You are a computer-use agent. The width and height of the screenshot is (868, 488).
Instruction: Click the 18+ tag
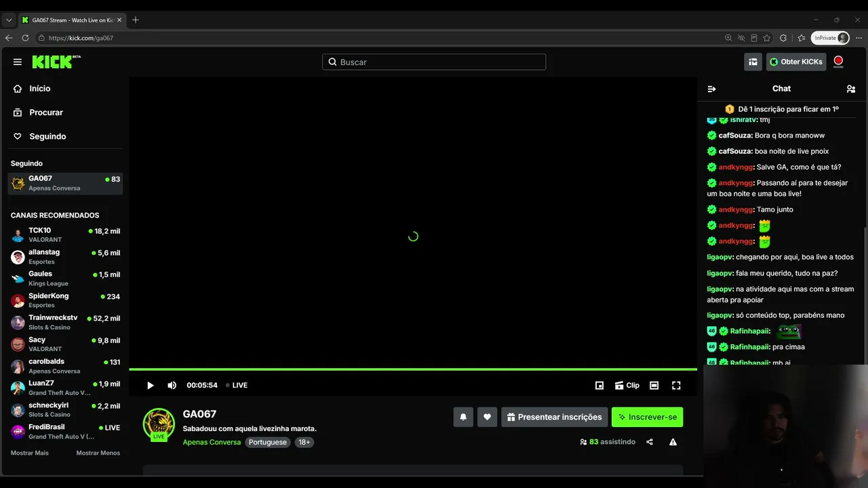click(304, 442)
